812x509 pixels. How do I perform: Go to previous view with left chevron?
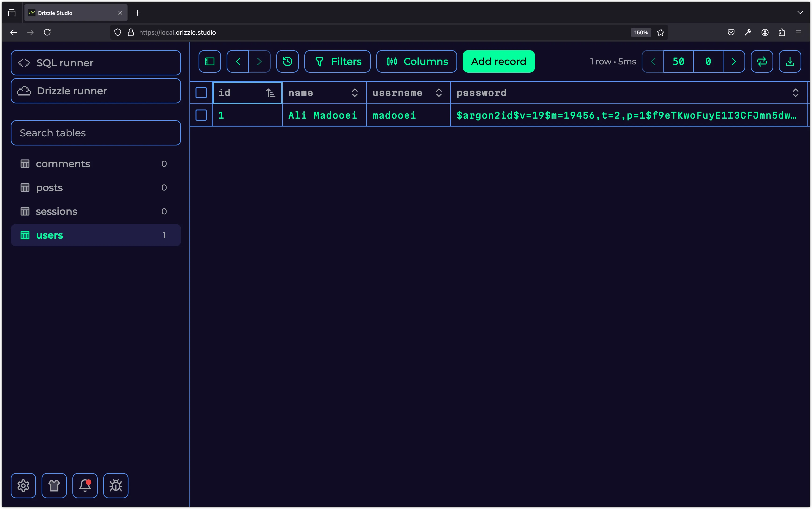click(x=238, y=61)
